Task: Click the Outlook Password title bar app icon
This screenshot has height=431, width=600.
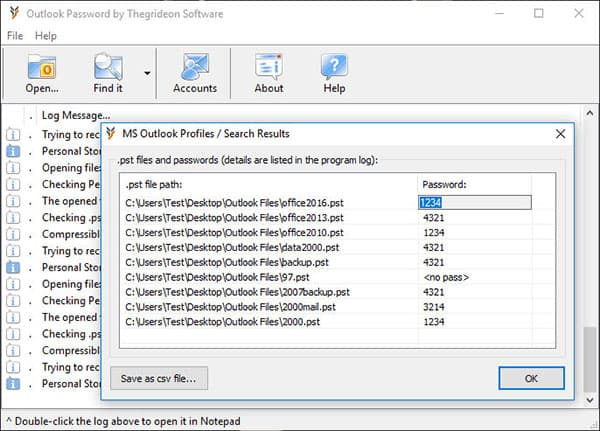Action: pyautogui.click(x=14, y=13)
